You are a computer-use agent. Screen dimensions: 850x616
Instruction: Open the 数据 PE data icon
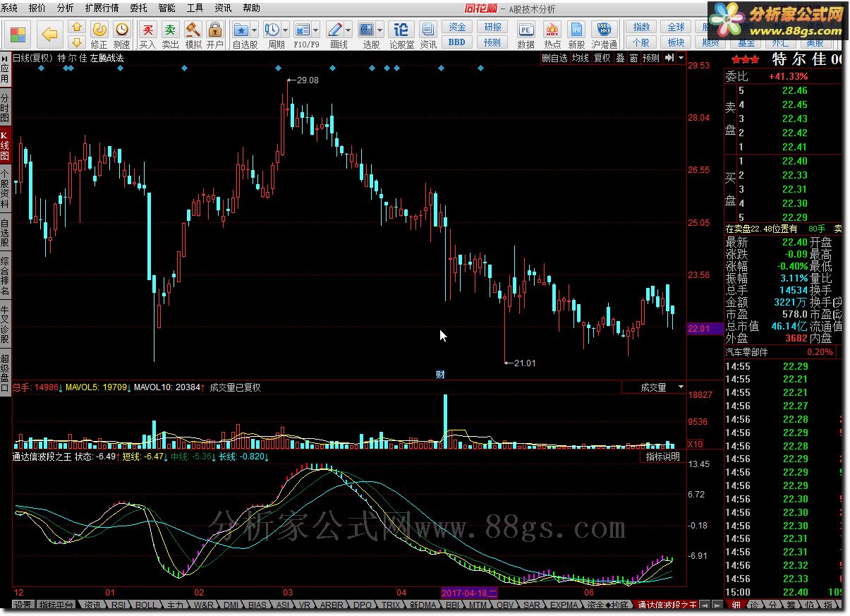coord(526,34)
